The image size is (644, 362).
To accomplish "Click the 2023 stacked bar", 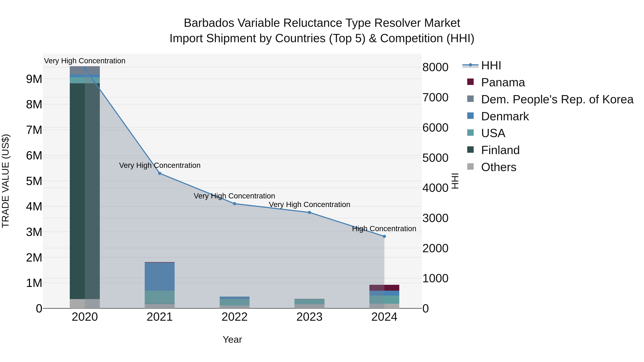I will click(309, 304).
